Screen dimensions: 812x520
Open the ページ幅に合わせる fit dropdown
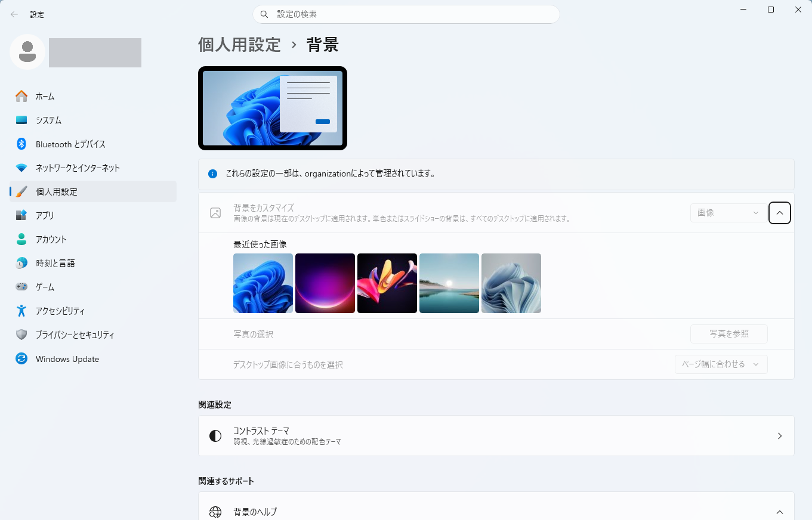tap(721, 364)
